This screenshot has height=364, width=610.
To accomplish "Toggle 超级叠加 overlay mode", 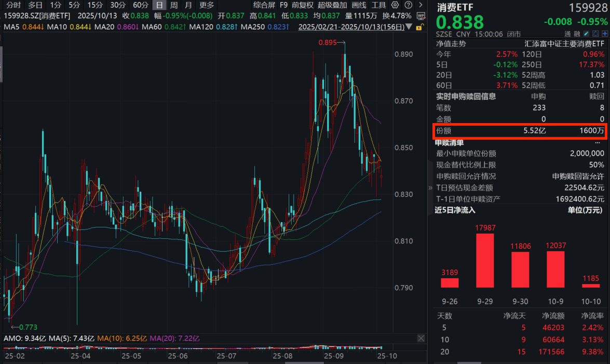I will point(332,5).
